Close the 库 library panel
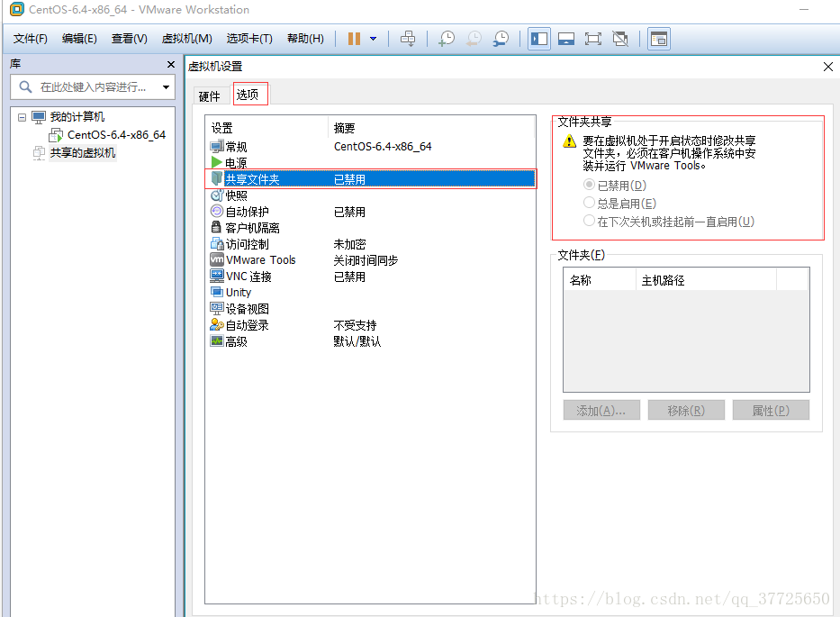840x617 pixels. coord(171,64)
